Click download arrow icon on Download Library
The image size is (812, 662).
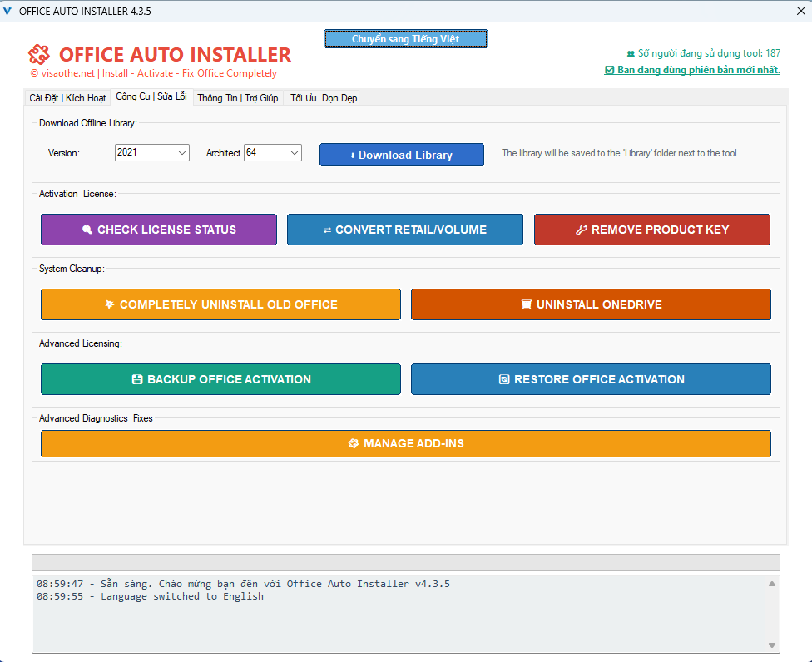click(x=353, y=156)
